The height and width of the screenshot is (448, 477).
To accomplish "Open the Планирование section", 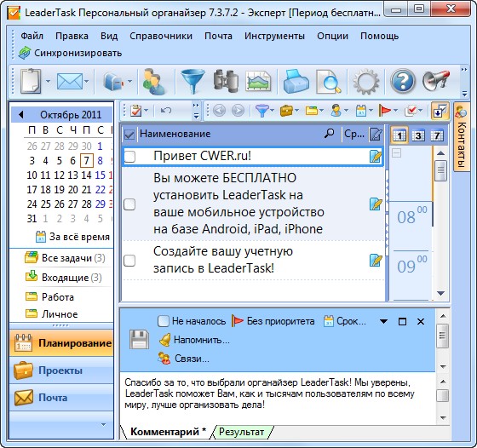I will [x=61, y=343].
